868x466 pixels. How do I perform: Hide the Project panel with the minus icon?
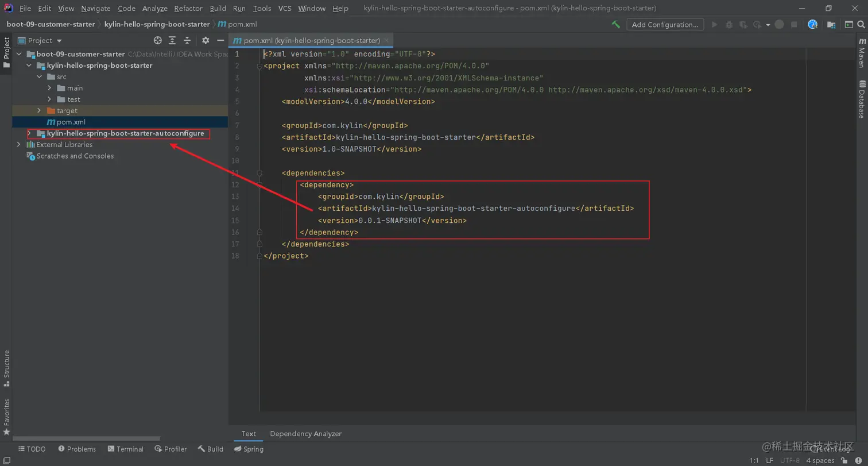(x=220, y=40)
